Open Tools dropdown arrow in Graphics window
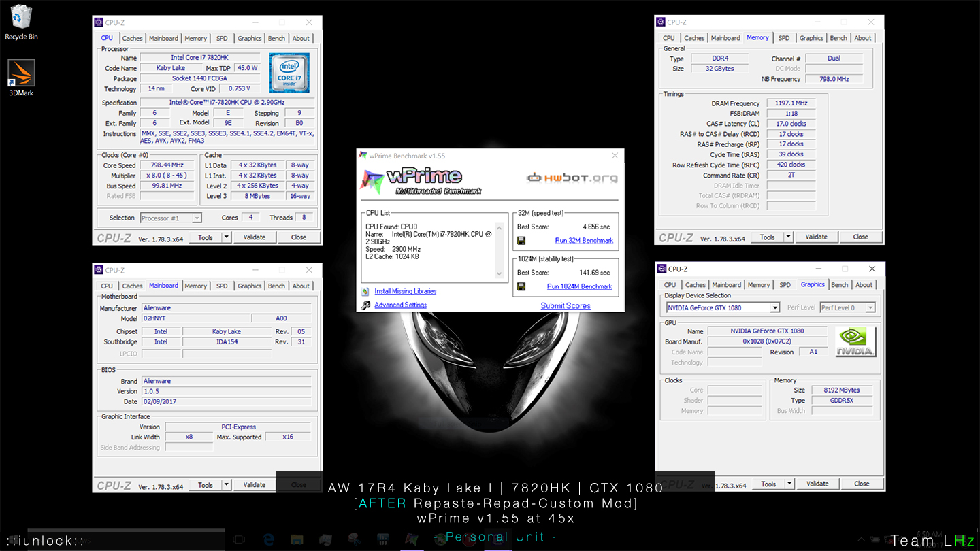980x551 pixels. pyautogui.click(x=790, y=484)
